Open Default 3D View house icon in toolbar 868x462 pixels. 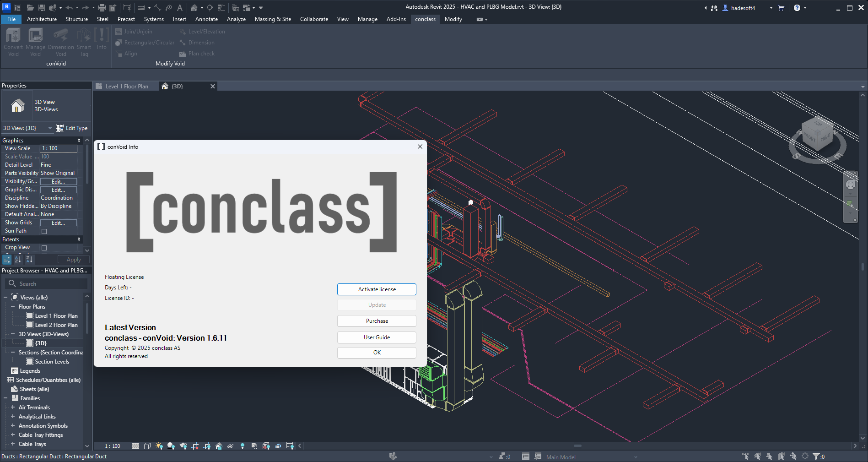tap(194, 8)
